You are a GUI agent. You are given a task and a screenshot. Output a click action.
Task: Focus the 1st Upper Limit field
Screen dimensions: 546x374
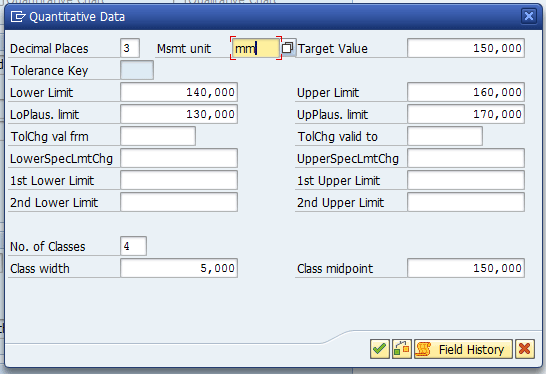(466, 180)
